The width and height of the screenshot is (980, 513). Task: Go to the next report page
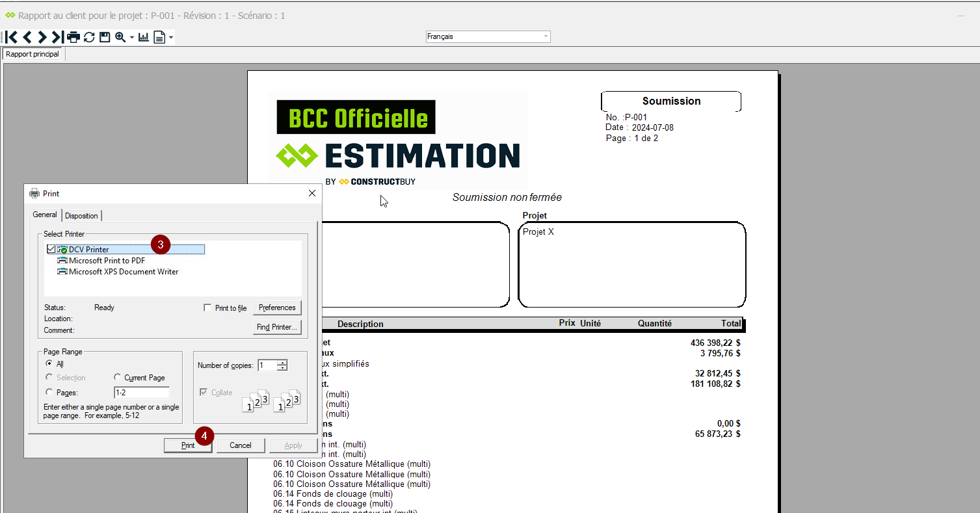coord(42,37)
